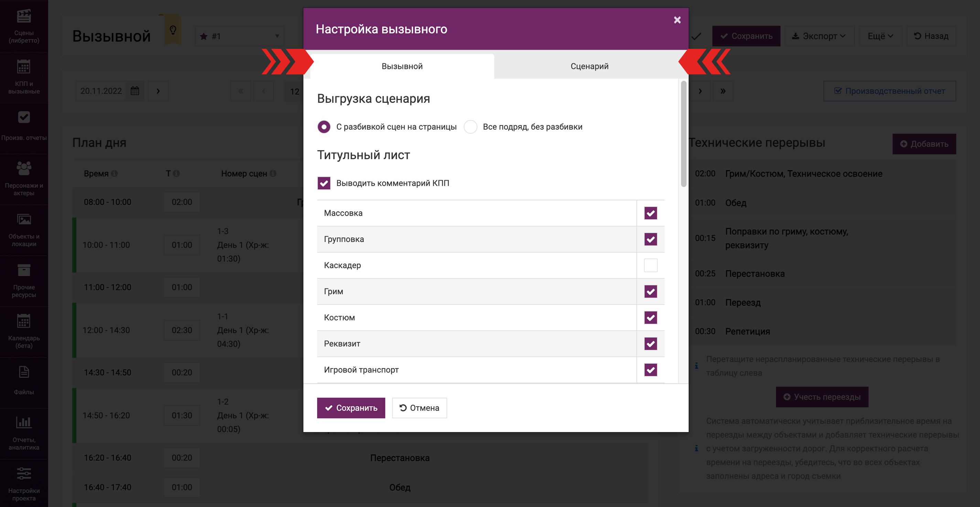Click the Переезд 01:00 break item

pyautogui.click(x=822, y=302)
